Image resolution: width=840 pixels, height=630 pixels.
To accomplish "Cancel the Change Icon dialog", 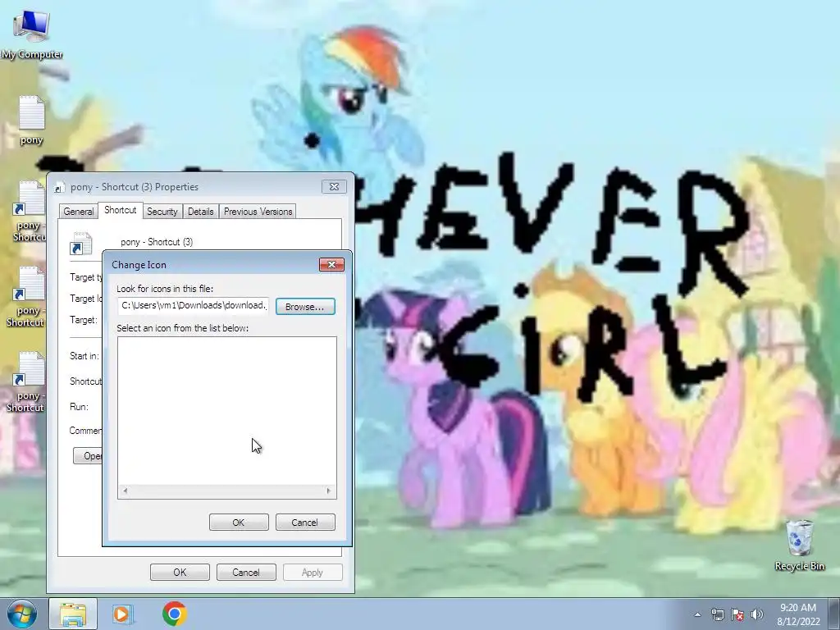I will point(305,523).
